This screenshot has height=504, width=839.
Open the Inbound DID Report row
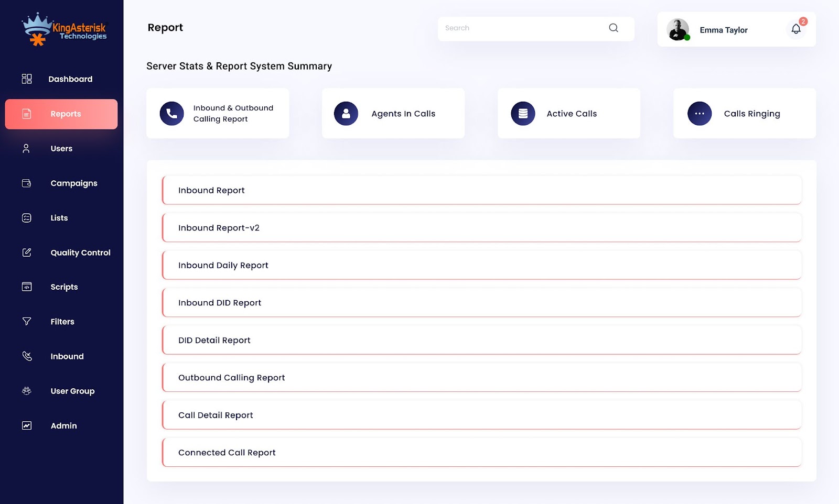point(482,302)
